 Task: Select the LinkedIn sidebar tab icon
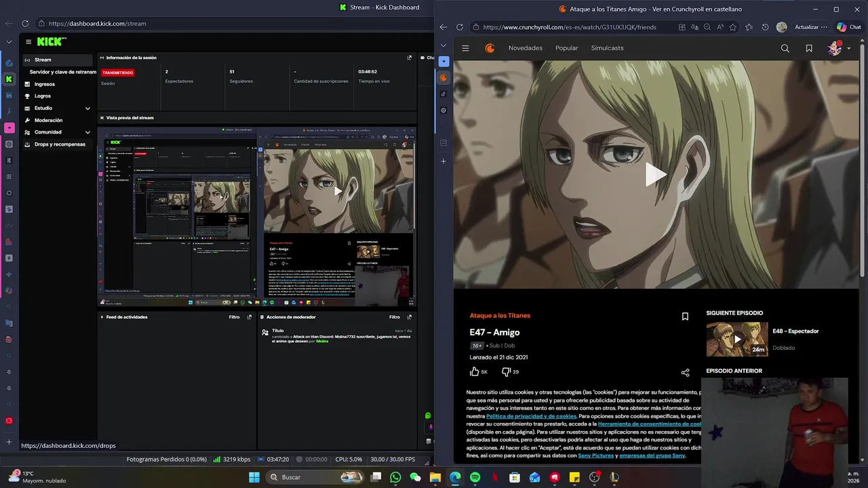[9, 96]
